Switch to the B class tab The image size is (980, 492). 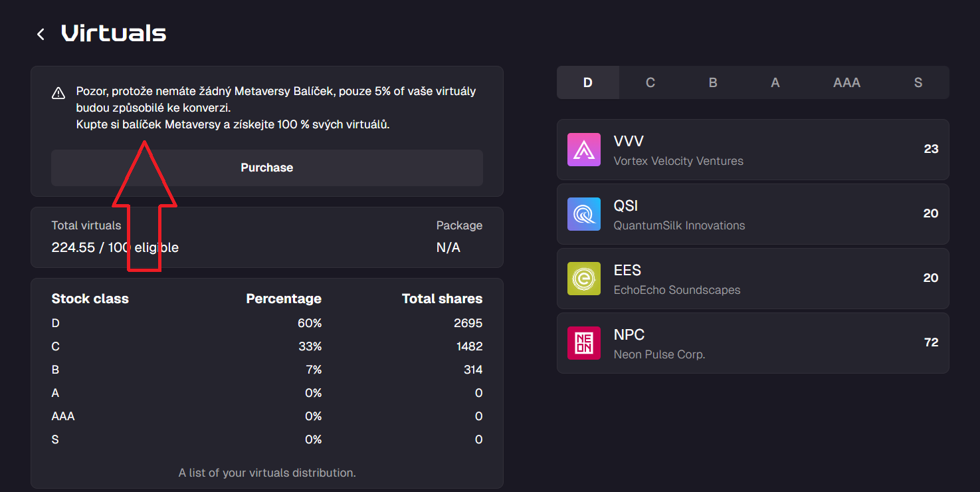(x=713, y=82)
